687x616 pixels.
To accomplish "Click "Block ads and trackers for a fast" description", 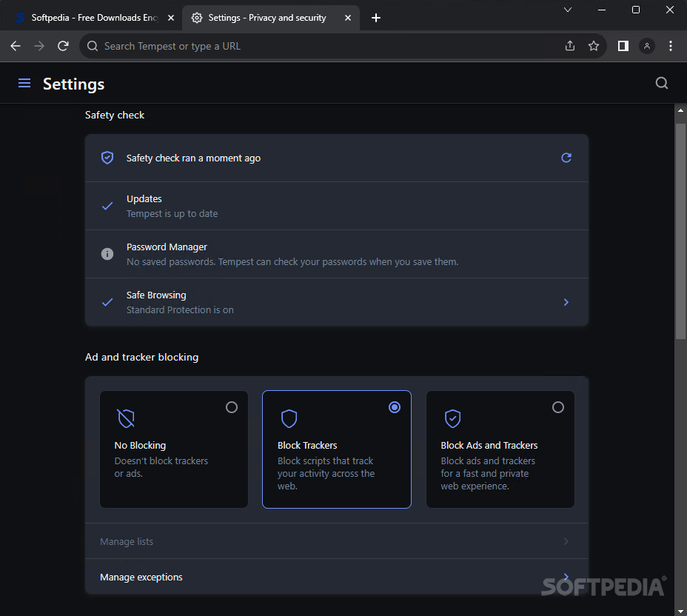I will 488,473.
